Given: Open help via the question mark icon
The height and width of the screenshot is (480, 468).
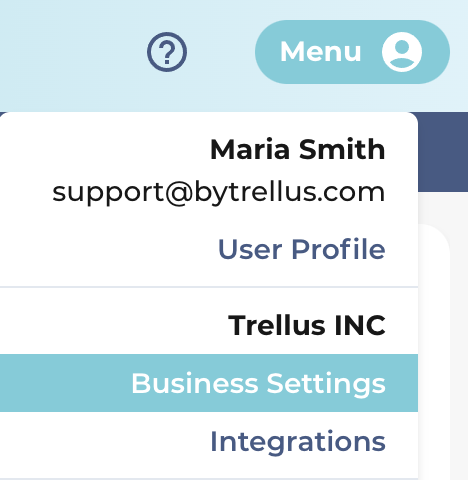Looking at the screenshot, I should (x=167, y=52).
